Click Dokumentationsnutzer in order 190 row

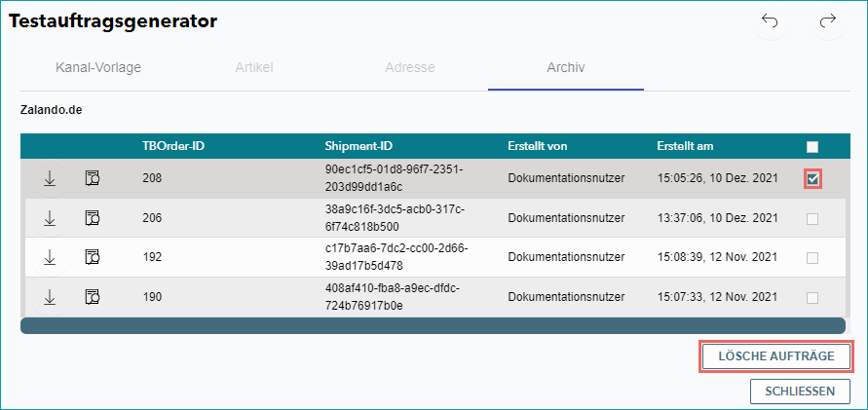tap(566, 297)
